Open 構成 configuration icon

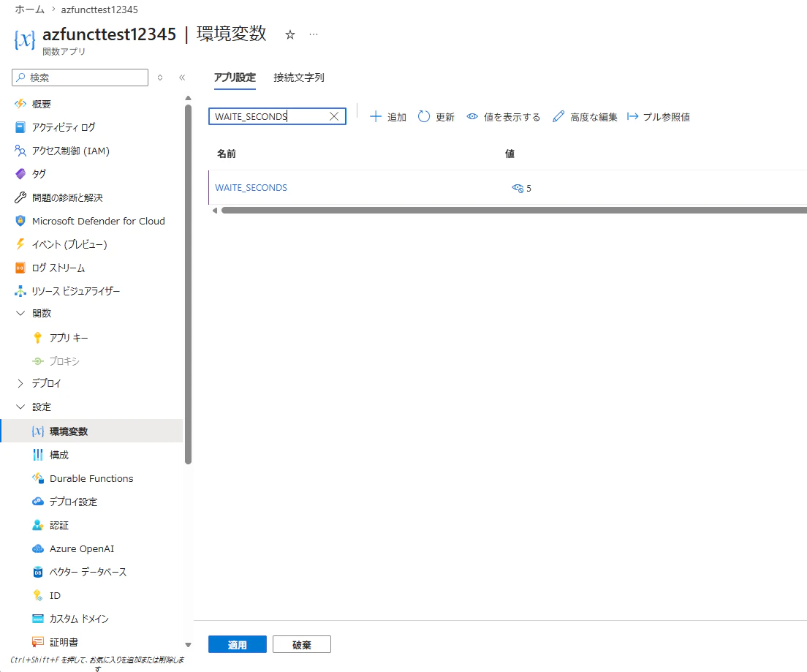click(x=37, y=455)
